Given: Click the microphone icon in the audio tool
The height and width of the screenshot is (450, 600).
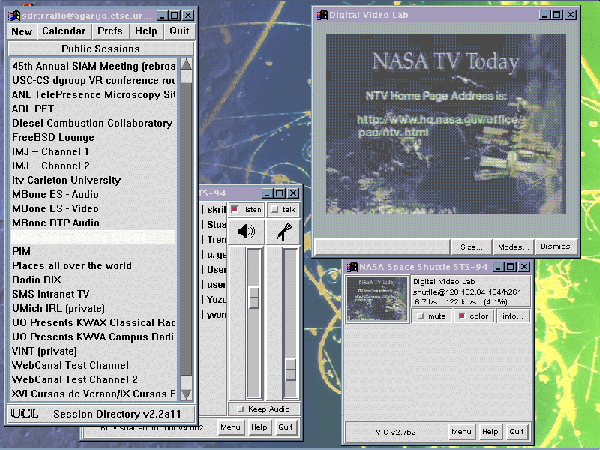Looking at the screenshot, I should tap(284, 233).
